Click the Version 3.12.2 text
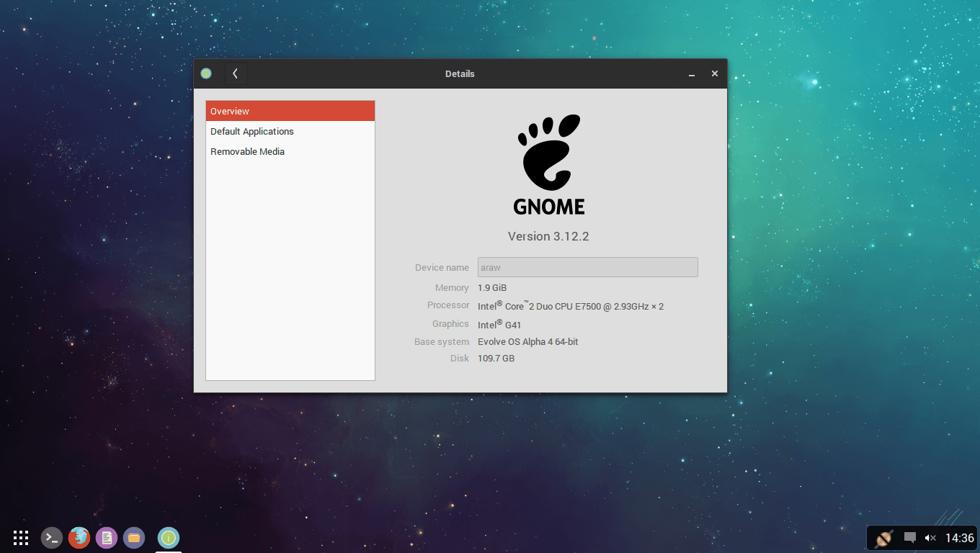Image resolution: width=980 pixels, height=553 pixels. coord(548,236)
